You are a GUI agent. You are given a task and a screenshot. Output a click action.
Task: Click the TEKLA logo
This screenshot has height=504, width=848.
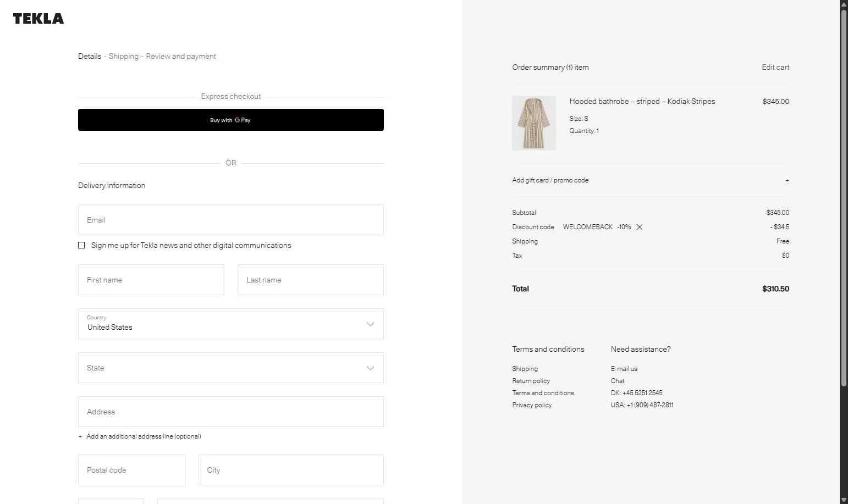pos(38,19)
